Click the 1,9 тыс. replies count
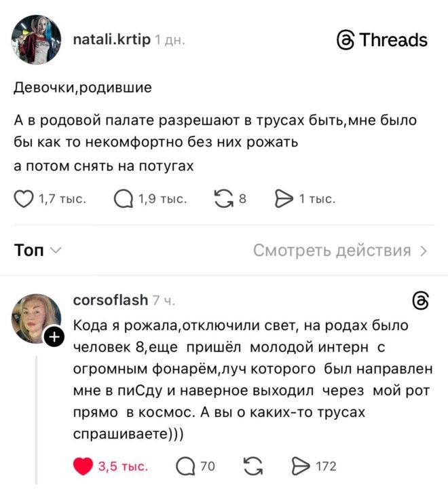 (162, 199)
